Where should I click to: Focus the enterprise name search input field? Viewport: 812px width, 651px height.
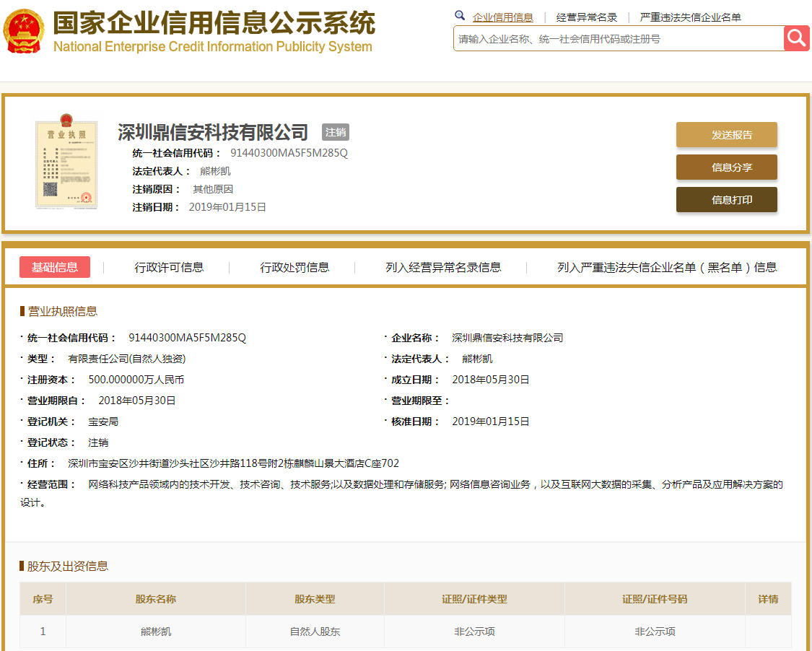point(618,39)
